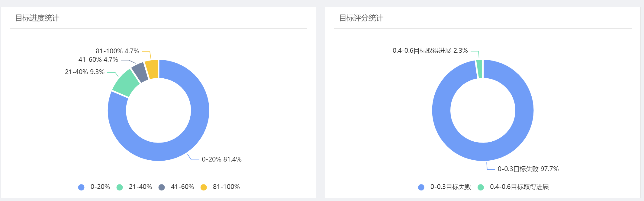Select the "0-0.3目标失败 97.7%" chart label
Image resolution: width=644 pixels, height=201 pixels.
click(528, 169)
